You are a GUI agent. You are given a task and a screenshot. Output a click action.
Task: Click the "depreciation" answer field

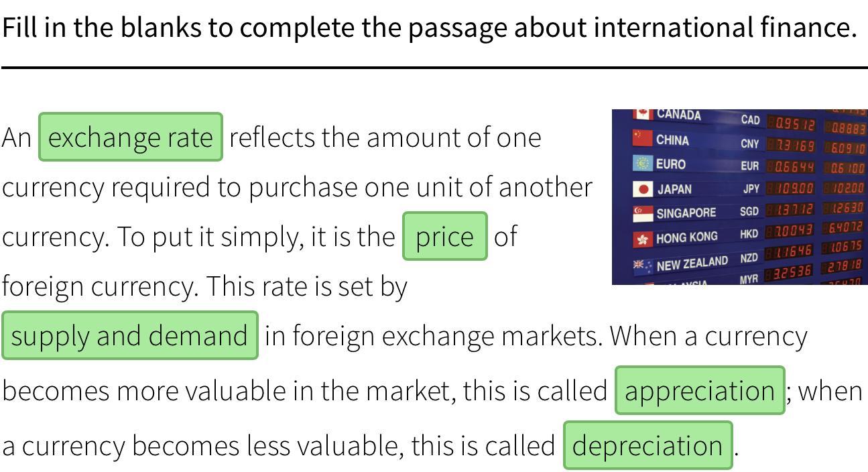coord(648,445)
